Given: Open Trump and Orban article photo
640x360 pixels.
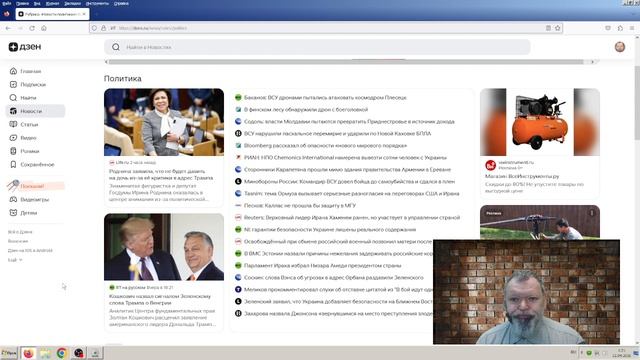Looking at the screenshot, I should click(x=164, y=247).
